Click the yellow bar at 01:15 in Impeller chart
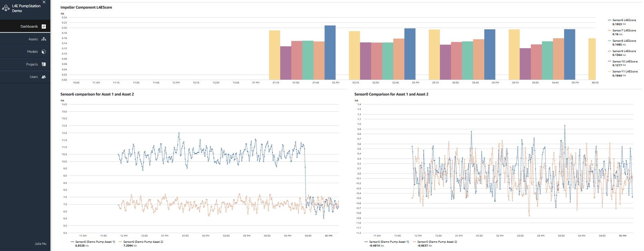The height and width of the screenshot is (251, 644). coord(274,55)
